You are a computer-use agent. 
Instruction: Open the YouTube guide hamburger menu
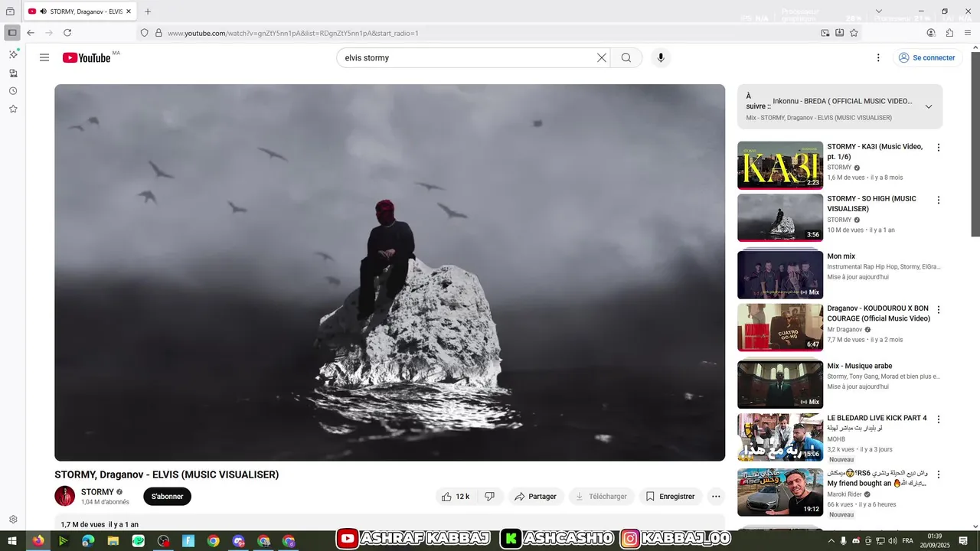(44, 57)
